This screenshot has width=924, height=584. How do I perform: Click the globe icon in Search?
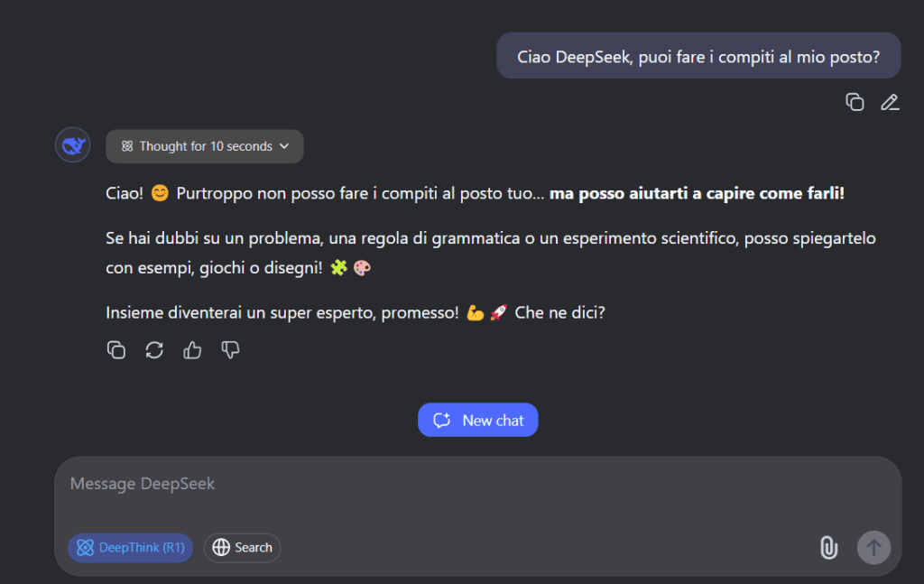[x=221, y=548]
